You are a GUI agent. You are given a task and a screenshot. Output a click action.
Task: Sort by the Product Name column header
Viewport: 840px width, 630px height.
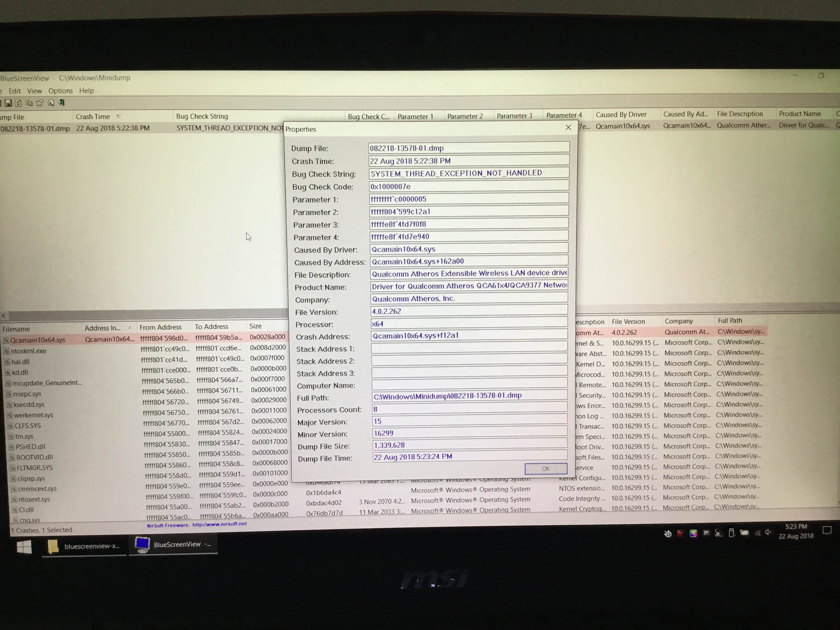[805, 113]
